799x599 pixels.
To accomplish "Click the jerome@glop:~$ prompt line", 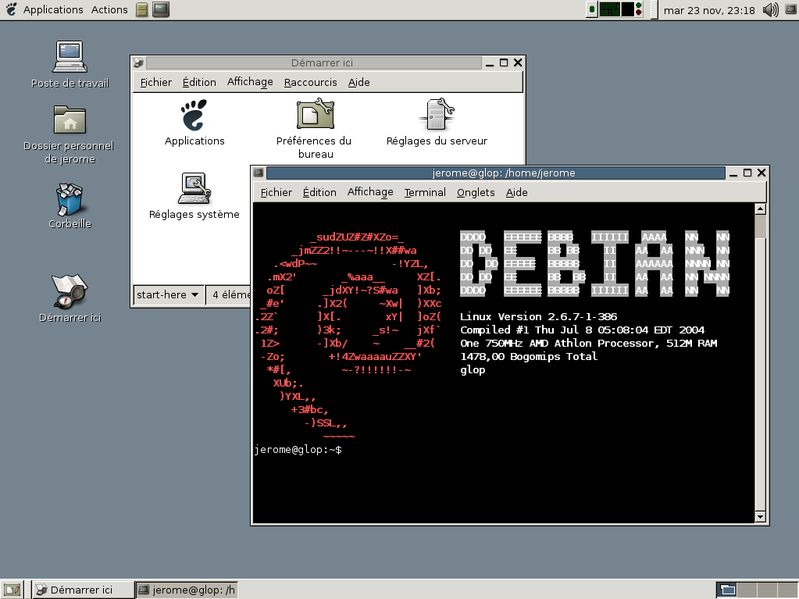I will coord(298,450).
